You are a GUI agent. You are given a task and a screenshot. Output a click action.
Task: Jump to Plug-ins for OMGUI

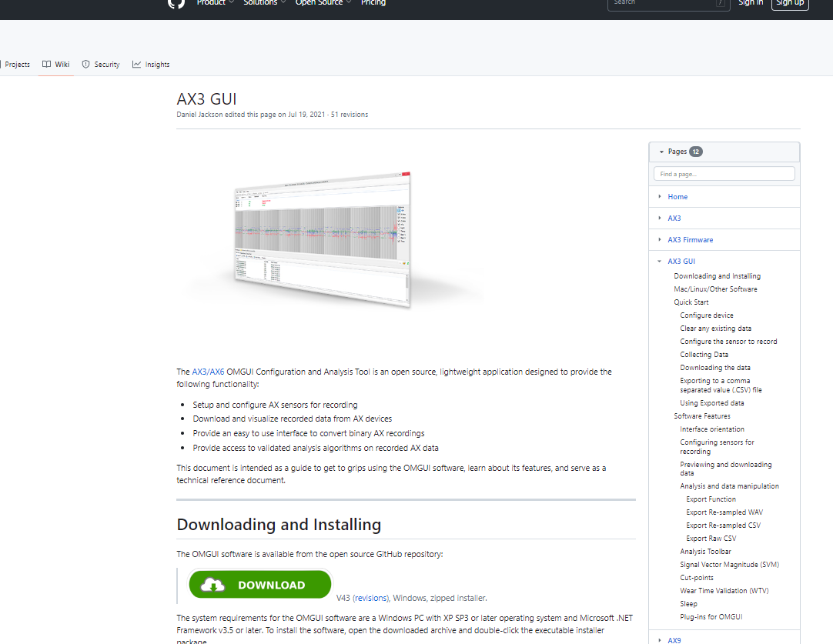pos(711,617)
